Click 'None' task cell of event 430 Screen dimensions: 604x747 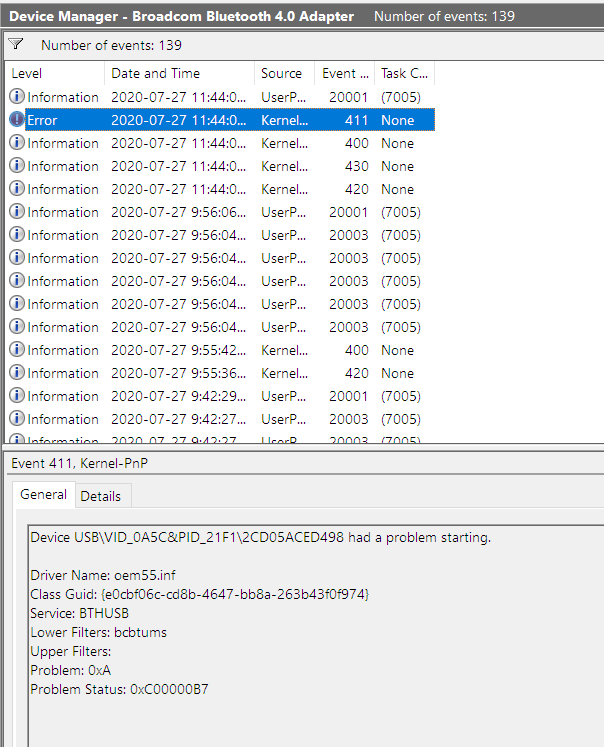tap(397, 166)
